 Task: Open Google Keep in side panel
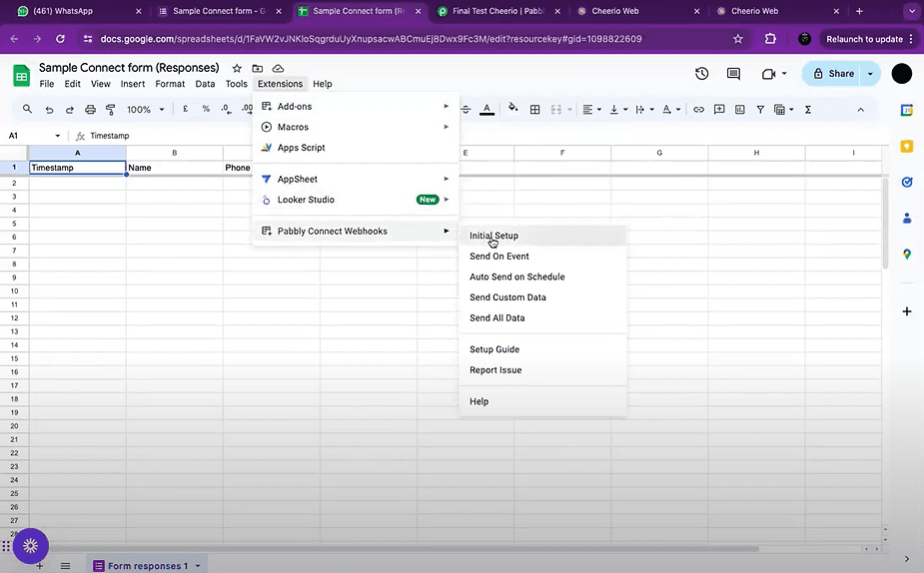(907, 146)
